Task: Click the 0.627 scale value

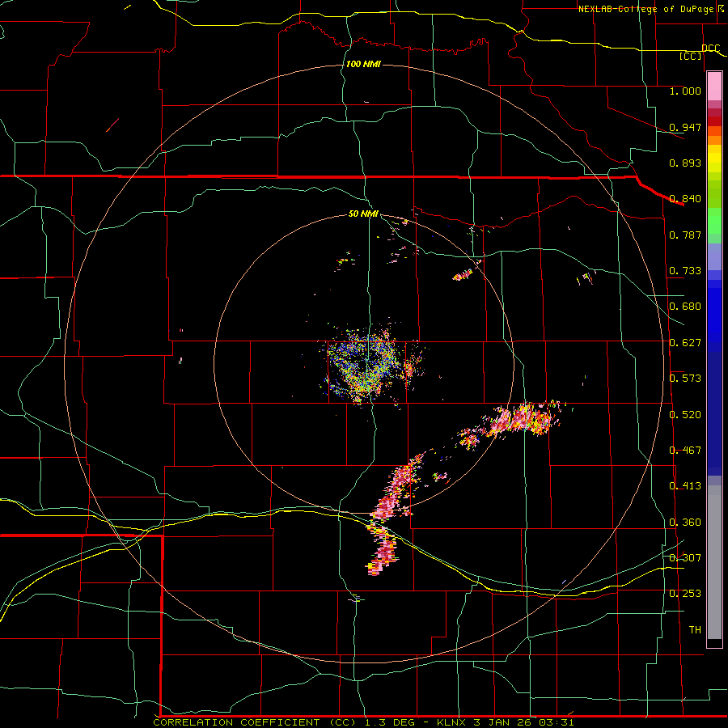Action: pos(685,343)
